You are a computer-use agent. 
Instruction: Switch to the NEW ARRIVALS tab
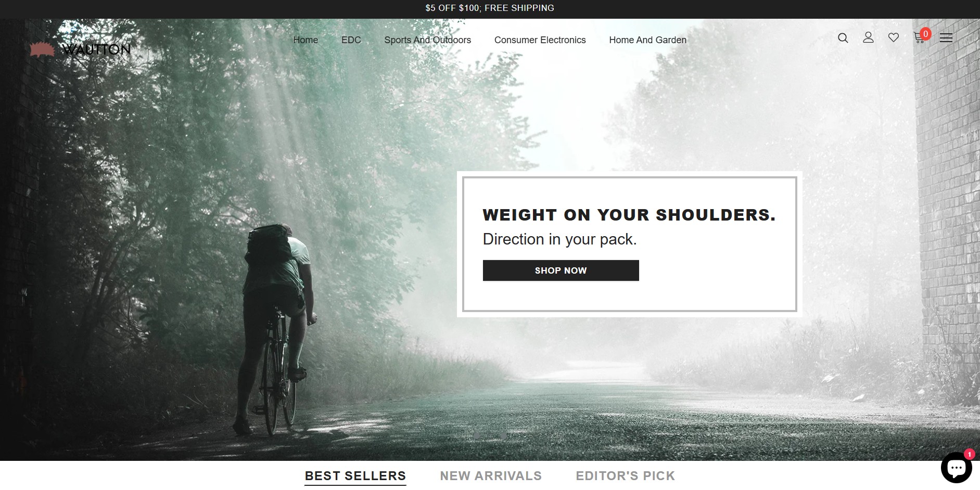(x=491, y=476)
